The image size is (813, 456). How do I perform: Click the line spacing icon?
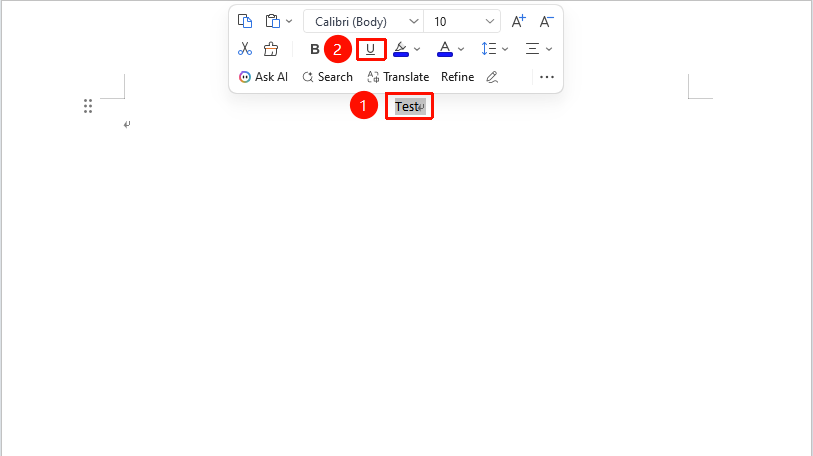point(488,49)
